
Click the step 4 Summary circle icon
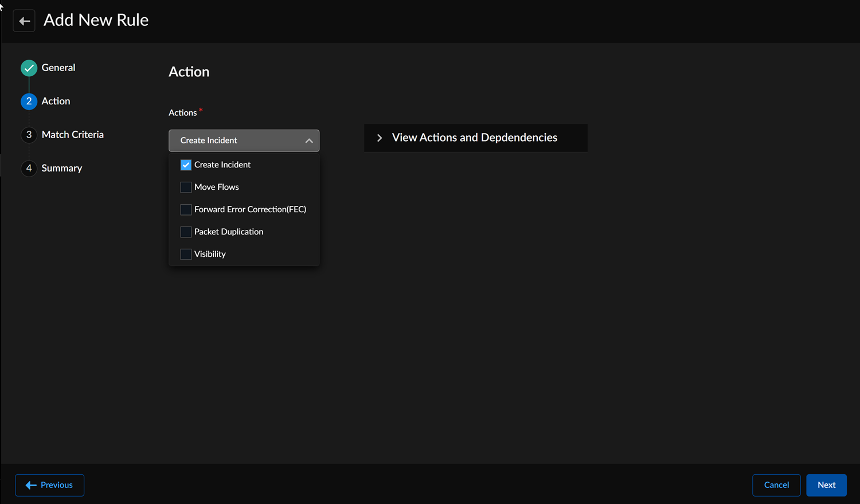point(29,168)
